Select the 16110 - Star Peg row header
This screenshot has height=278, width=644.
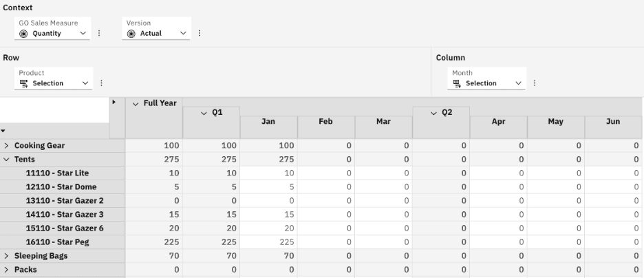point(57,242)
